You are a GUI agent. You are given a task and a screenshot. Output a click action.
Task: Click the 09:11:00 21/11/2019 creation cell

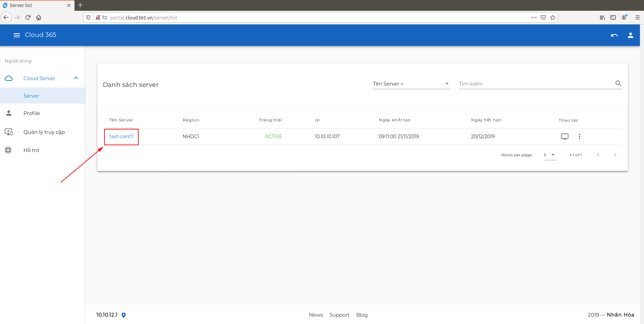(399, 137)
